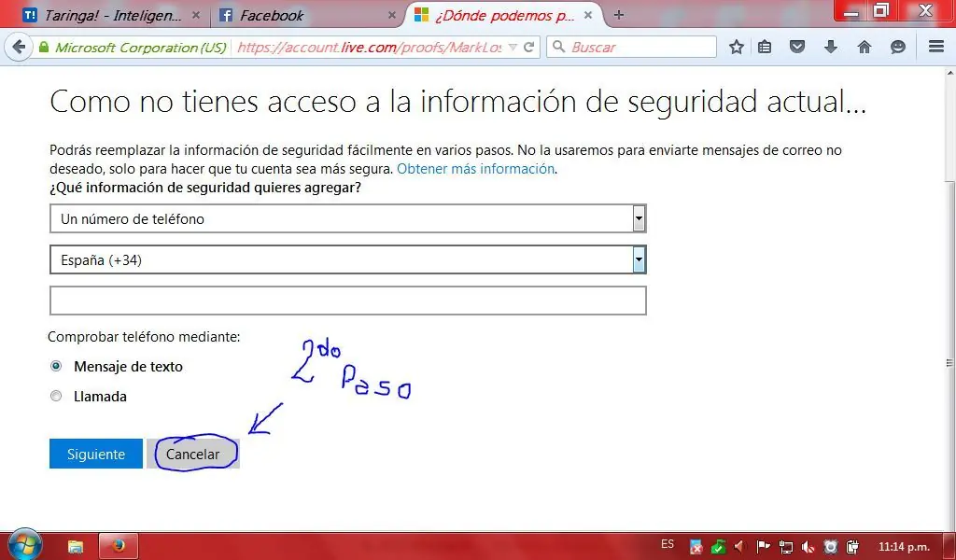The width and height of the screenshot is (956, 560).
Task: Toggle the taskbar speaker volume icon
Action: [x=808, y=544]
